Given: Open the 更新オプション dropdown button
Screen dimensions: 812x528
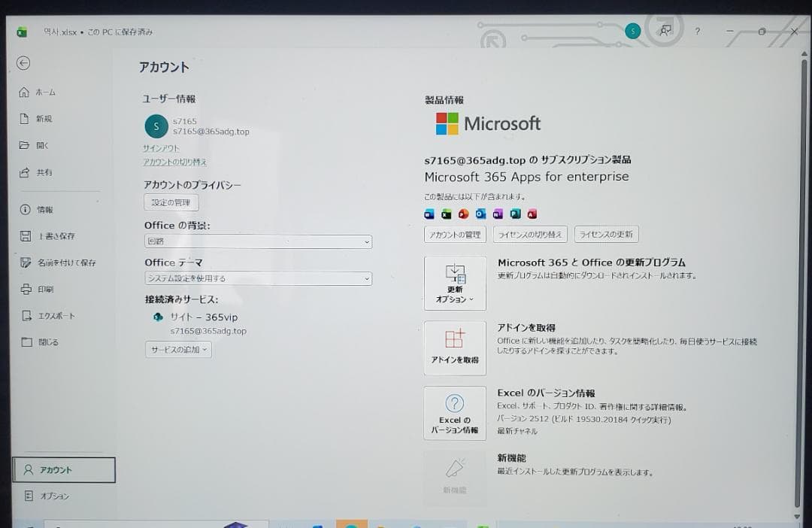Looking at the screenshot, I should pyautogui.click(x=455, y=284).
